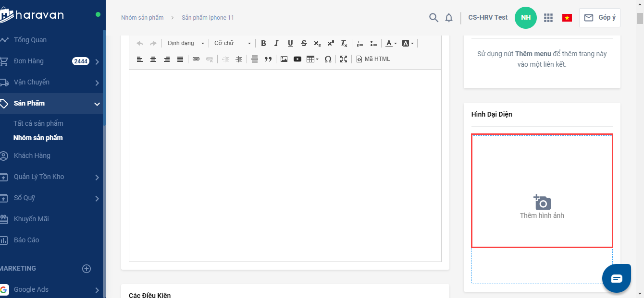Go to Khách Hàng in sidebar
The height and width of the screenshot is (298, 644).
(x=32, y=155)
